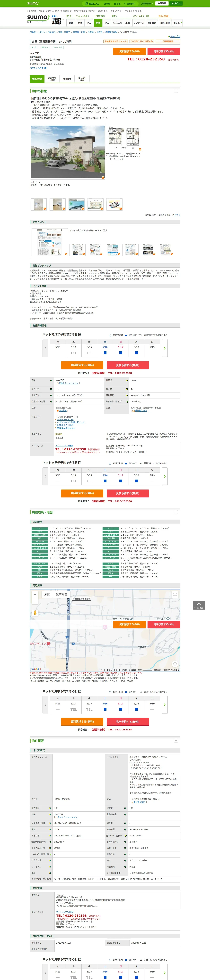
Task: Click the help icon beside 用途地域
Action: click(x=125, y=866)
